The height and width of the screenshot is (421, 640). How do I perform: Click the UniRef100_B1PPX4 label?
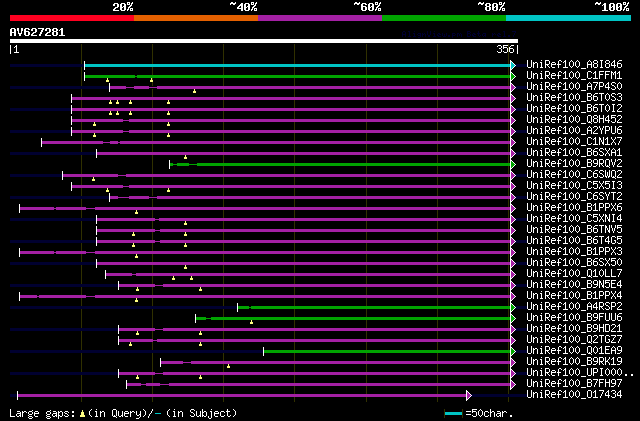tap(574, 296)
